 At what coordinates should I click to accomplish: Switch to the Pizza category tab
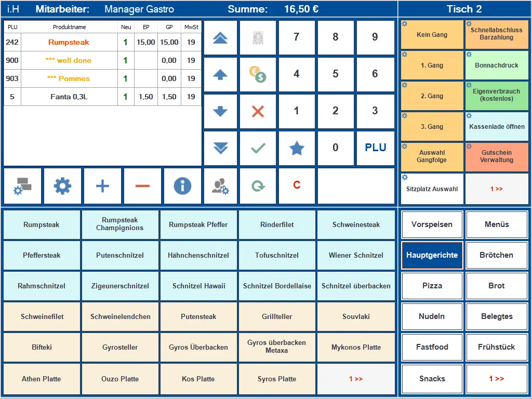click(432, 286)
